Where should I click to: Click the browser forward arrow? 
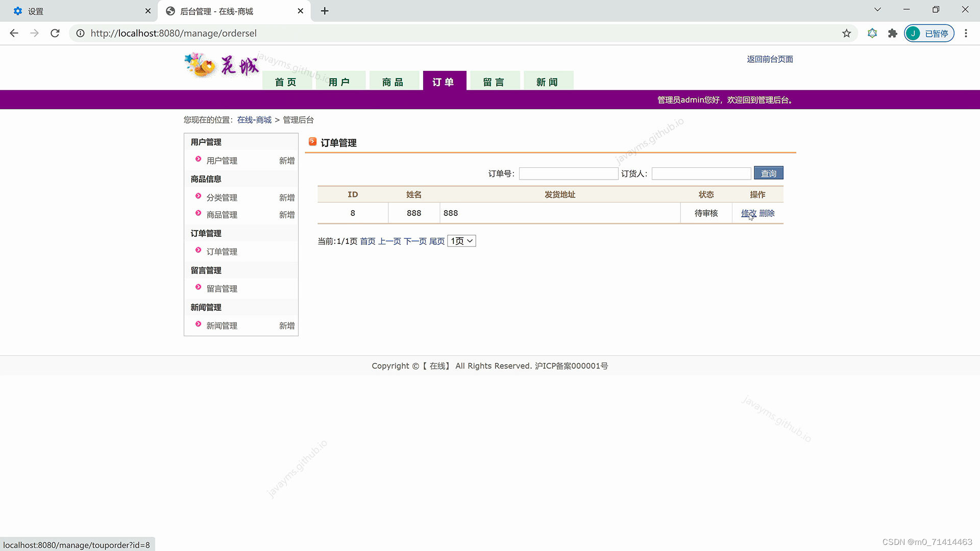click(34, 33)
